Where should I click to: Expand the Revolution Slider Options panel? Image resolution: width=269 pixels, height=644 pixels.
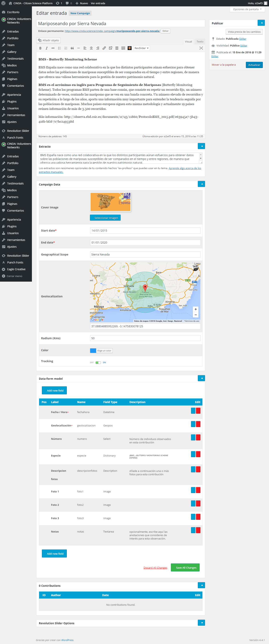point(201,623)
